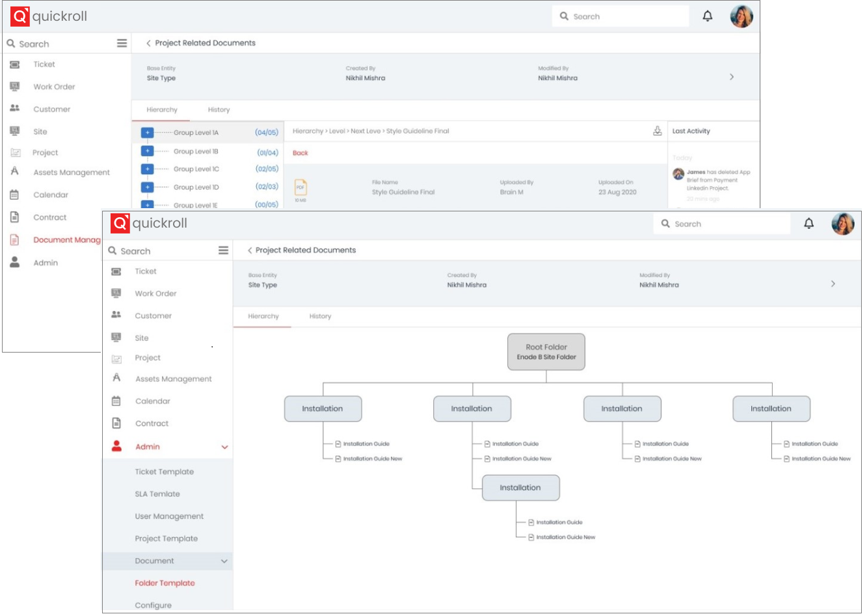Collapse the Document submenu chevron
Screen dimensions: 867x616
(x=224, y=561)
